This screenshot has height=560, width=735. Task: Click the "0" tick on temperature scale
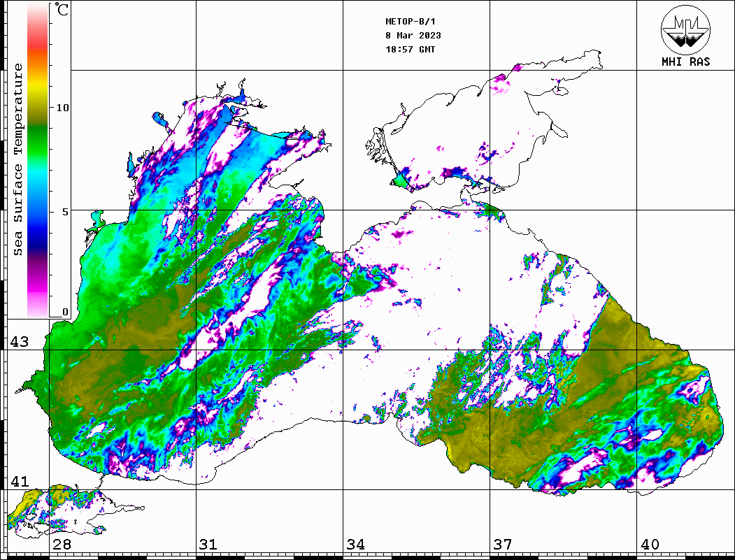(x=65, y=312)
